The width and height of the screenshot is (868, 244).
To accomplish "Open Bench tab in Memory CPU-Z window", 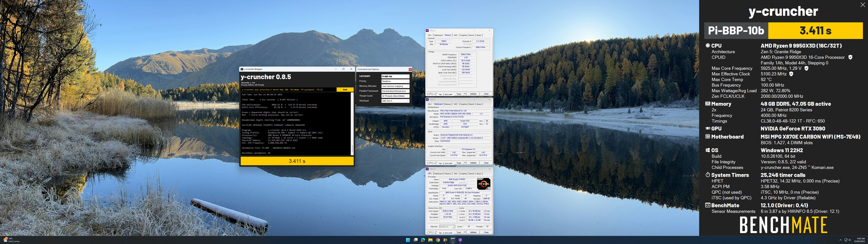I will (472, 35).
